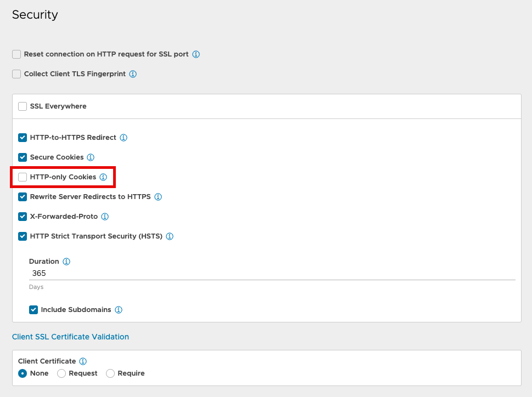Open info for Collect Client TLS Fingerprint

tap(132, 74)
